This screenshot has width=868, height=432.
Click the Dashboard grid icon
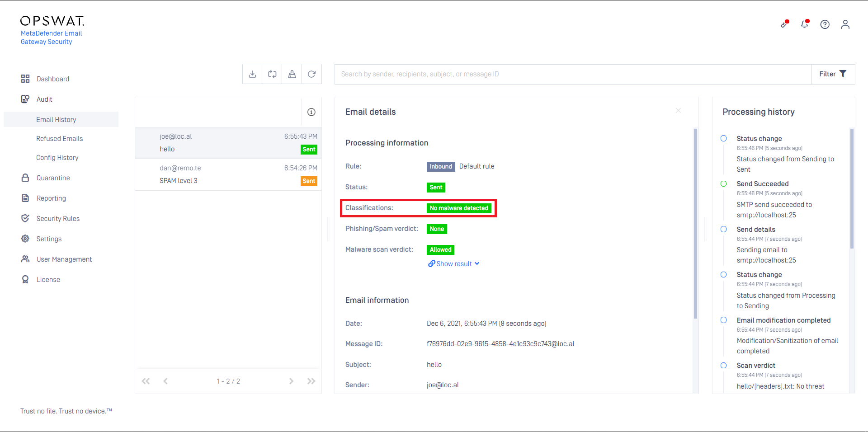tap(25, 79)
